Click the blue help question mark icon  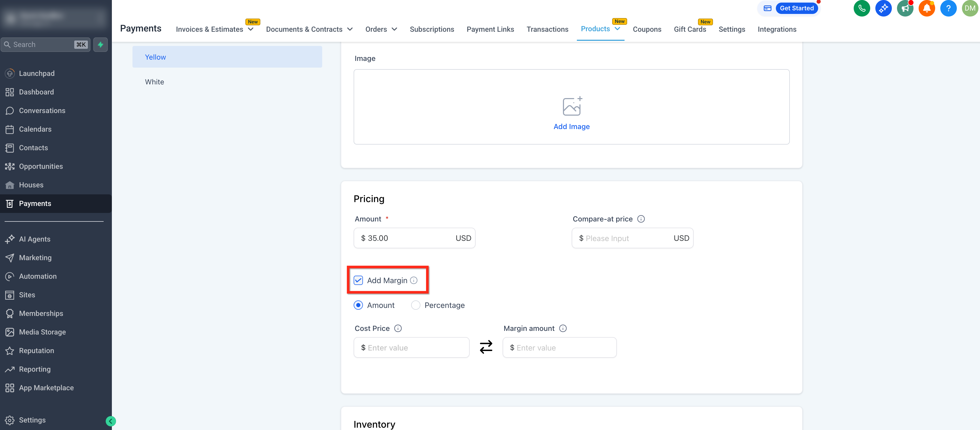click(x=948, y=8)
